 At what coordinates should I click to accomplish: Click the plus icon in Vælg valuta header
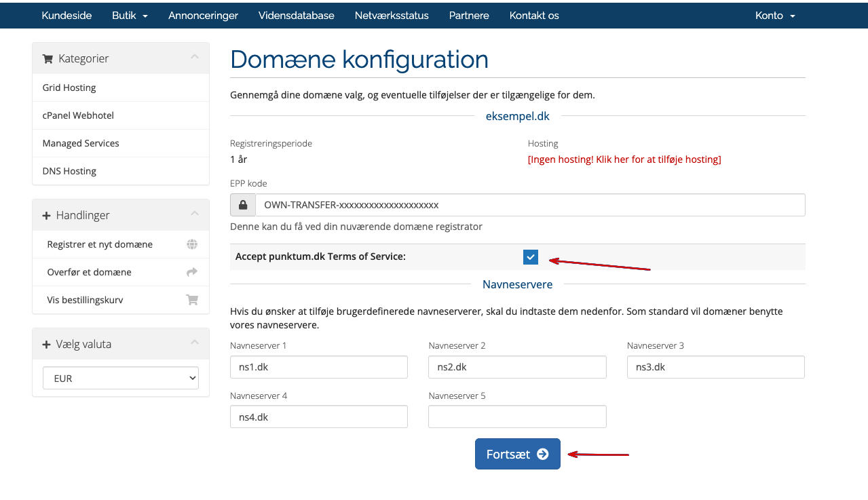pos(47,345)
